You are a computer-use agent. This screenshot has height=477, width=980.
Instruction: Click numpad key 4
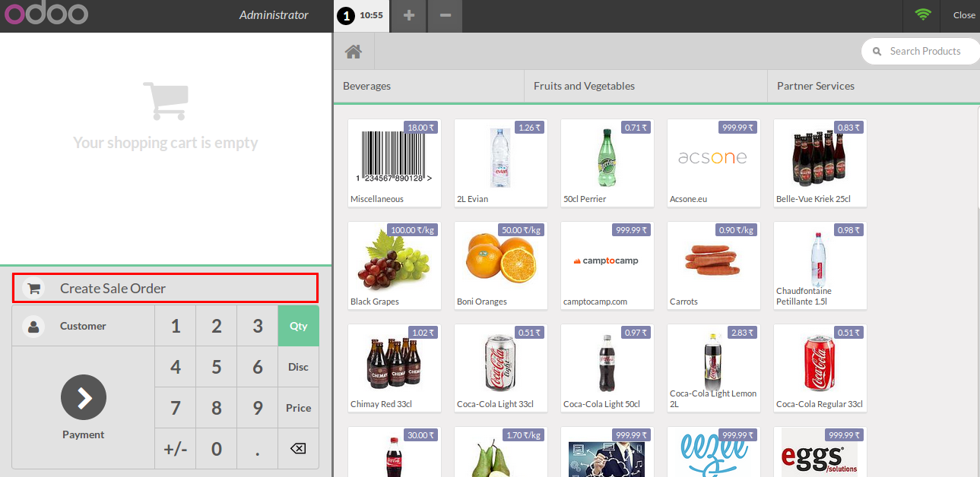(176, 367)
